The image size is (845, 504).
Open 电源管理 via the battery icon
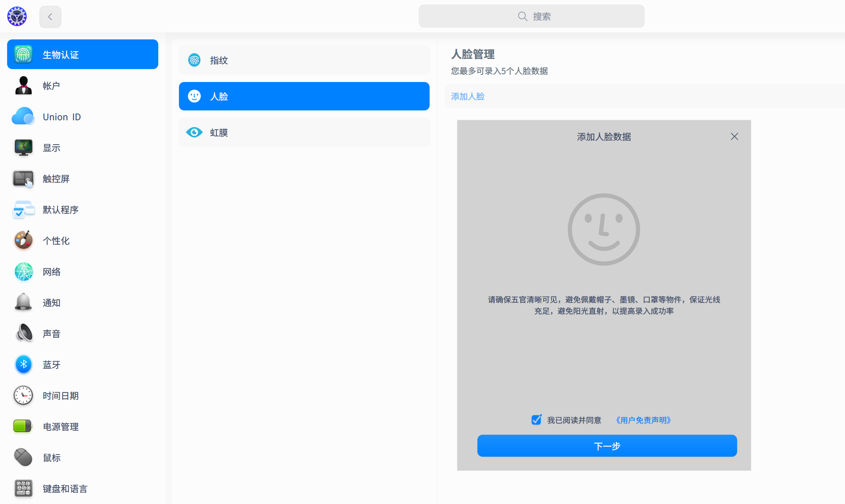[x=23, y=426]
